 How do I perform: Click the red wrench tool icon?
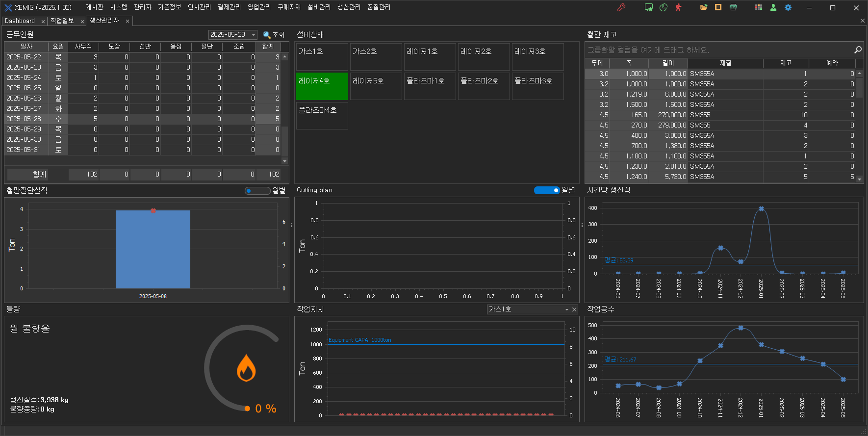pyautogui.click(x=621, y=7)
